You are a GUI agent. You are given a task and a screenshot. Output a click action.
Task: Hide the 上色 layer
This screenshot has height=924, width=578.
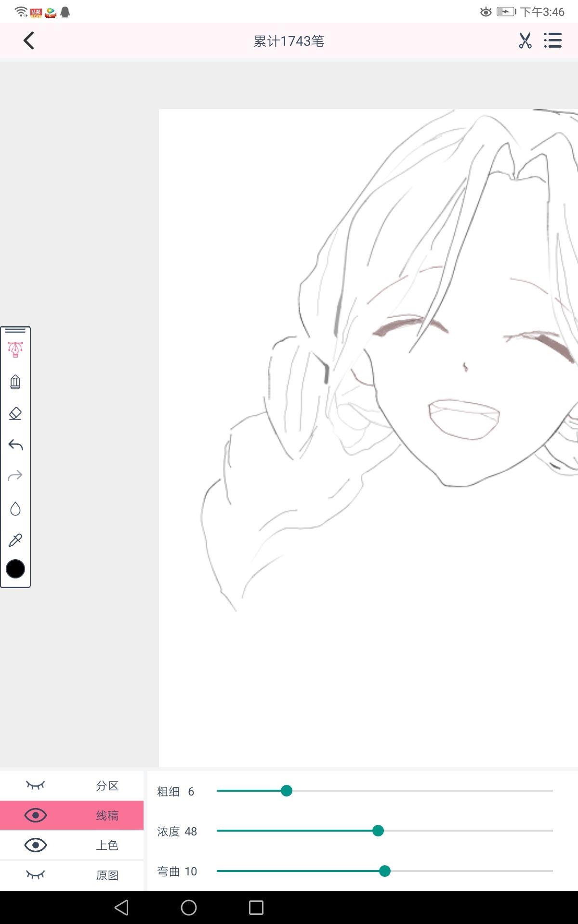35,845
